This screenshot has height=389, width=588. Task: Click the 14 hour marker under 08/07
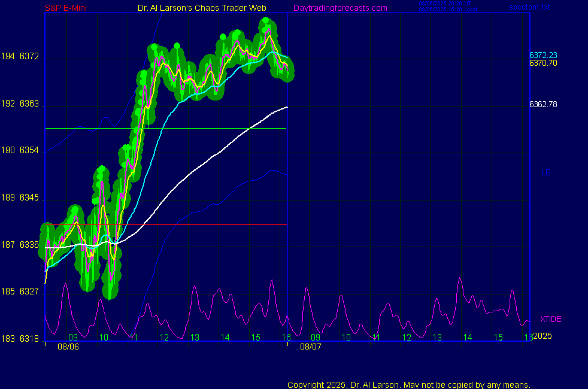click(x=467, y=338)
